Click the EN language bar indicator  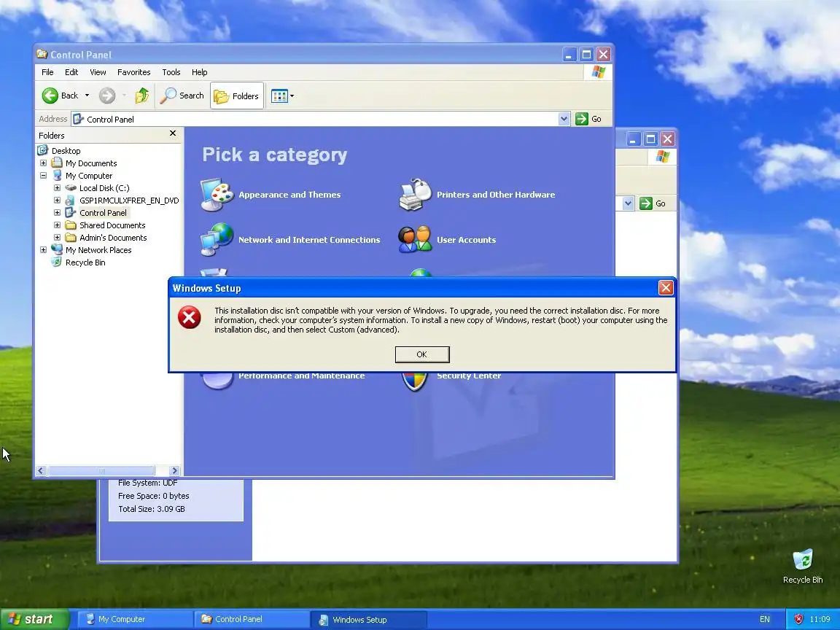pyautogui.click(x=764, y=619)
